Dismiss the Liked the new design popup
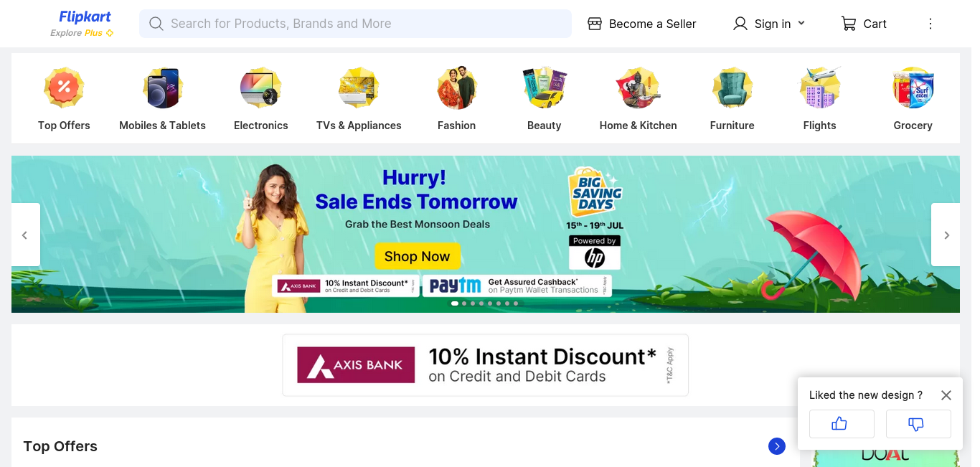980x467 pixels. pos(946,395)
